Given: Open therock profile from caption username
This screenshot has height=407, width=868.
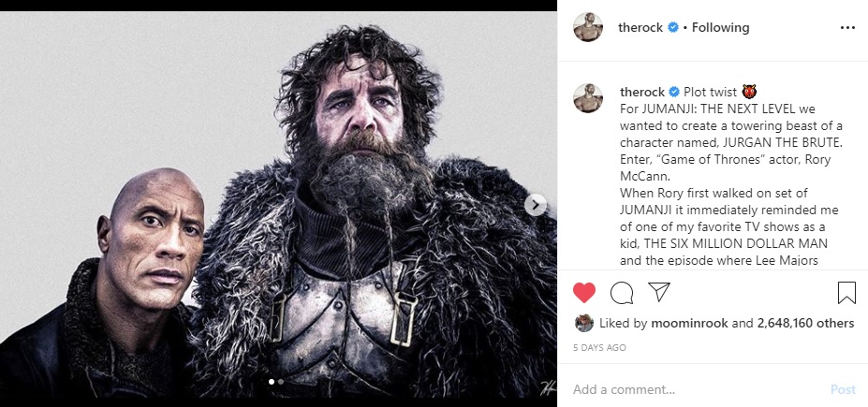Looking at the screenshot, I should tap(641, 92).
